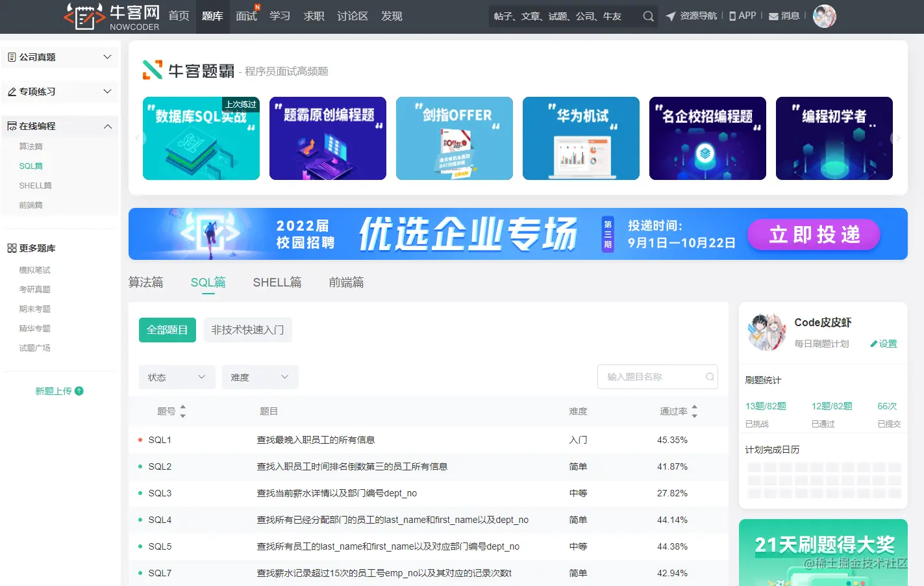924x586 pixels.
Task: Switch to SQL篇 tab
Action: click(x=208, y=283)
